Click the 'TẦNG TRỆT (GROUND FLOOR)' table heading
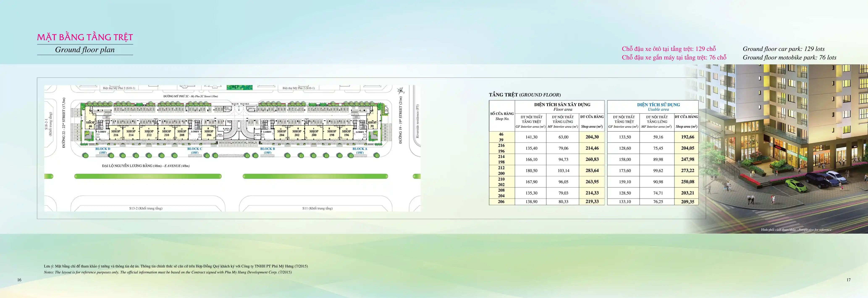This screenshot has width=868, height=298. 525,95
